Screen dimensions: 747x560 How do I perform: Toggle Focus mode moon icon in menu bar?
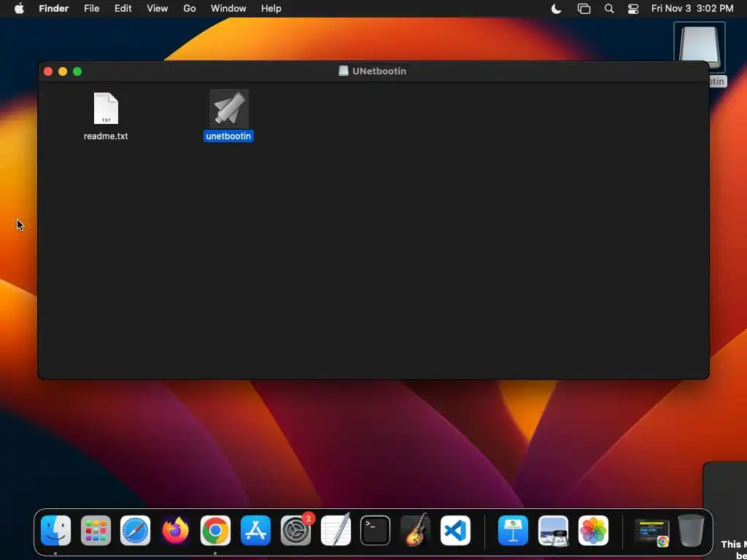tap(556, 9)
